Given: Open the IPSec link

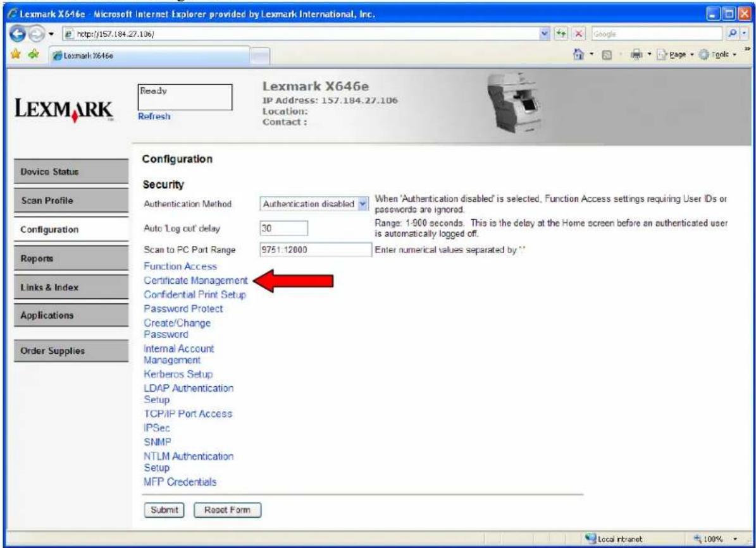Looking at the screenshot, I should tap(157, 428).
